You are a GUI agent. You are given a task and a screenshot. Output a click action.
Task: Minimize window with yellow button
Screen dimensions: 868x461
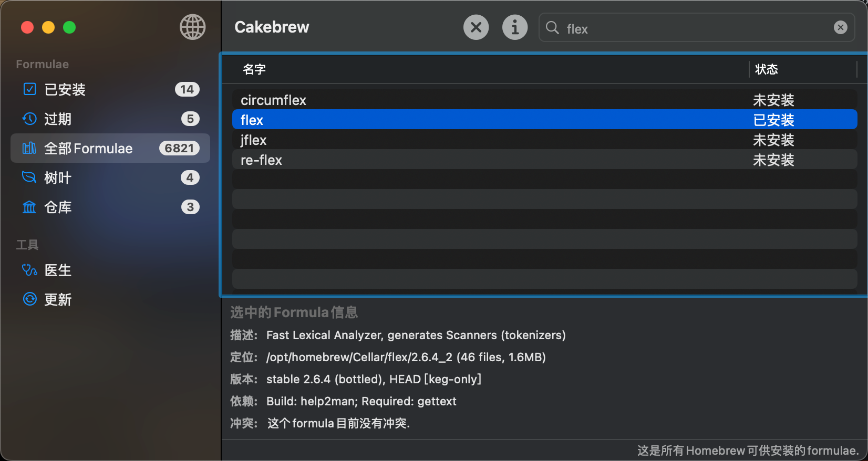coord(48,27)
